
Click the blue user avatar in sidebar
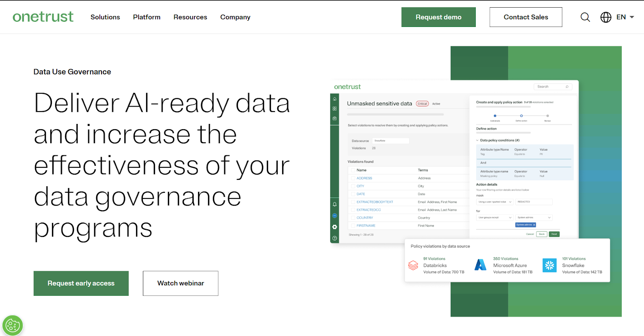(334, 216)
